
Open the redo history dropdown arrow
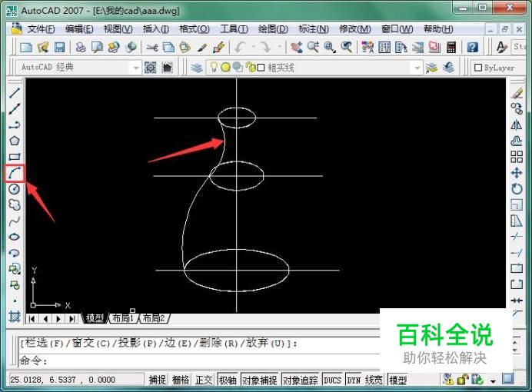[x=280, y=47]
